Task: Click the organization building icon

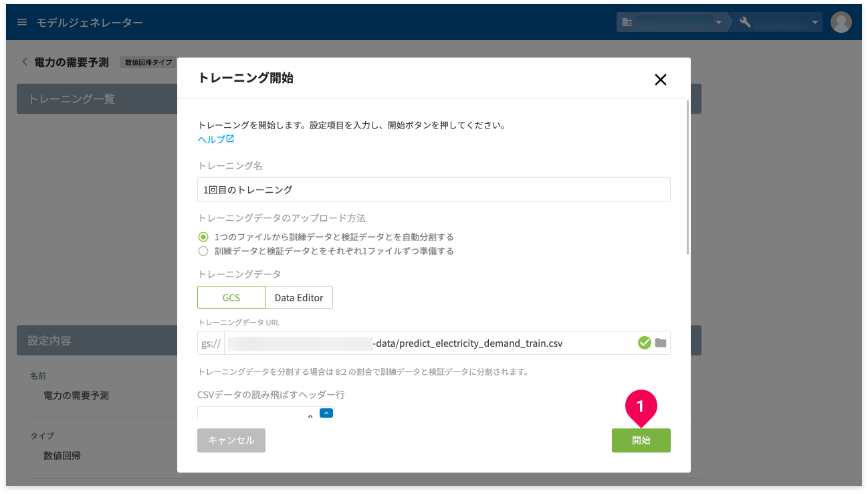Action: [x=627, y=23]
